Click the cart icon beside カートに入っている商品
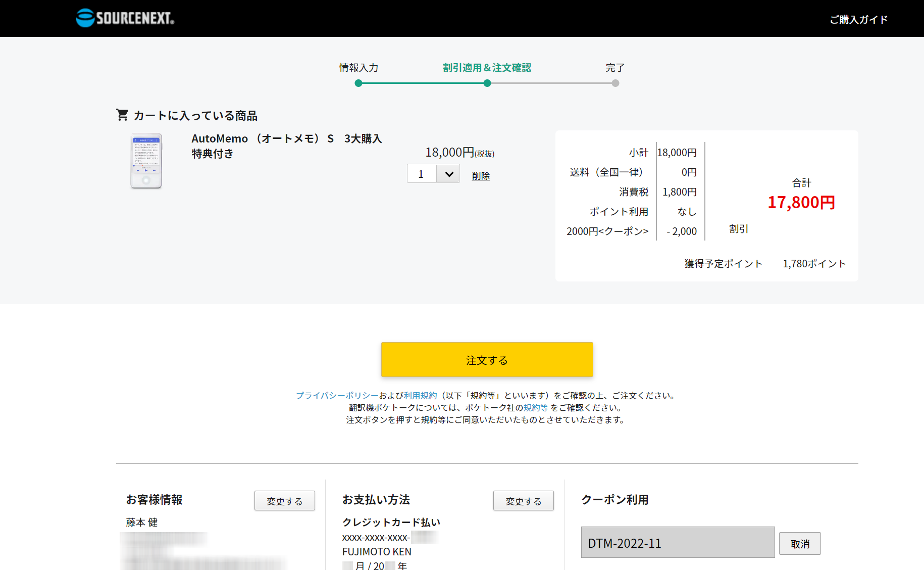The image size is (924, 570). [122, 115]
